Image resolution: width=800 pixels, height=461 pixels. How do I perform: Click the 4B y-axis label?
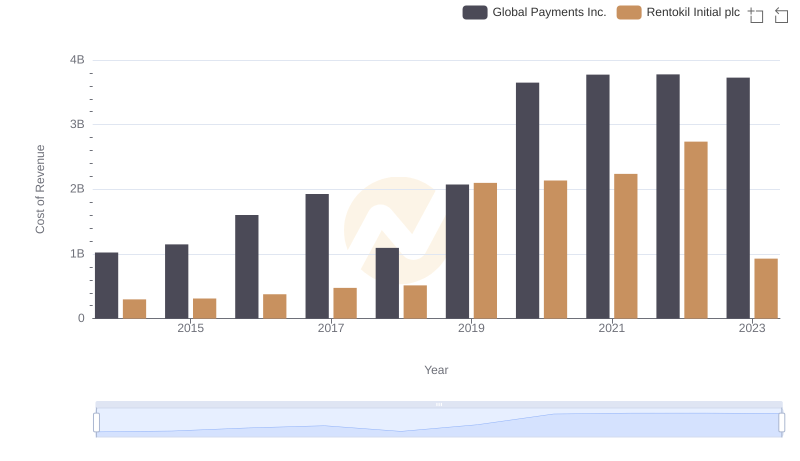pyautogui.click(x=77, y=60)
